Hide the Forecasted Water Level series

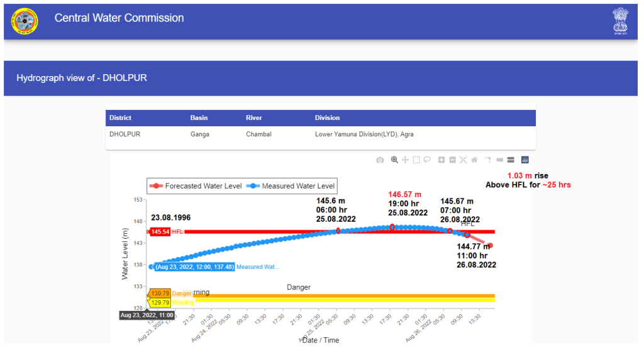[196, 187]
